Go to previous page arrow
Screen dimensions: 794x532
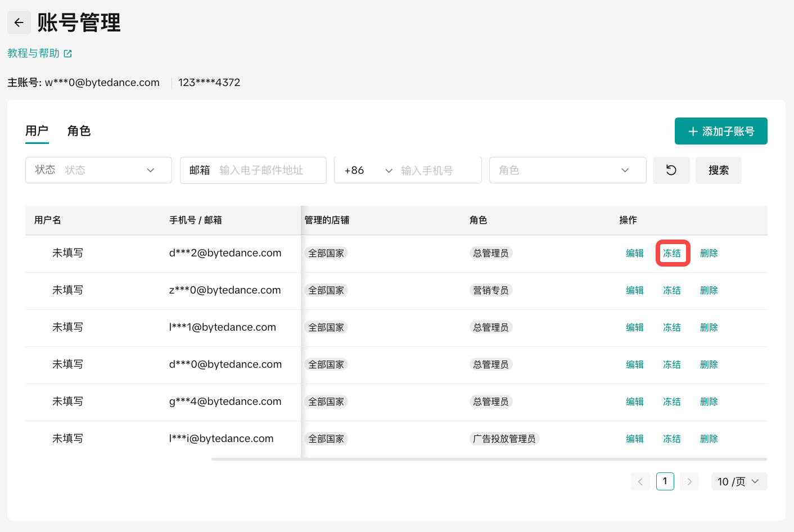[640, 481]
